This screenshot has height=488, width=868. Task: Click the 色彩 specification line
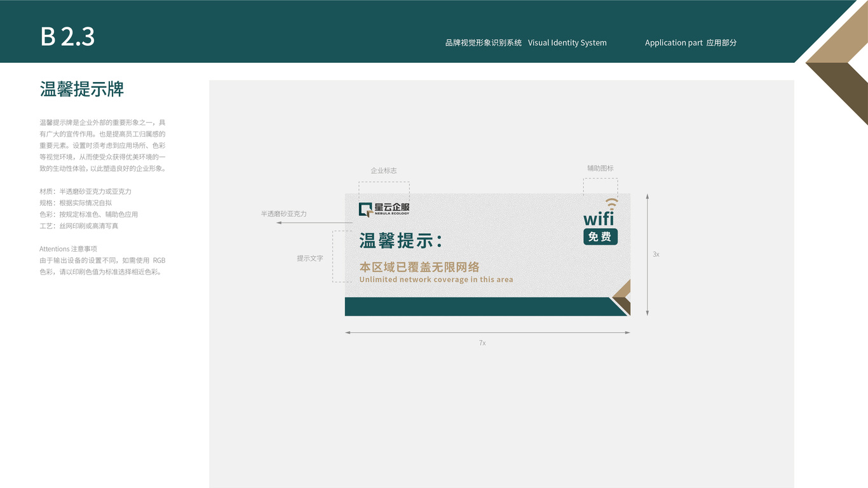pos(88,214)
